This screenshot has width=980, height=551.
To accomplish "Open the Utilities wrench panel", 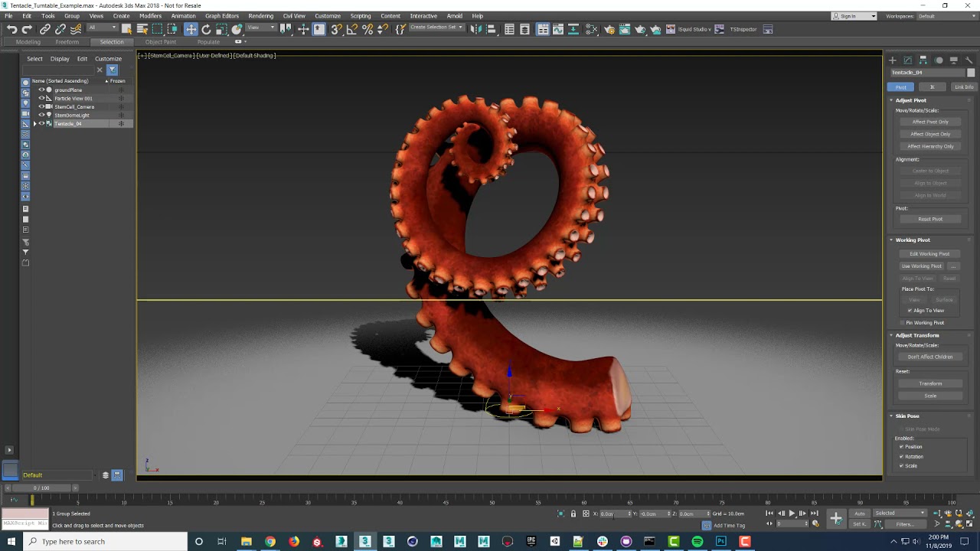I will [x=969, y=60].
